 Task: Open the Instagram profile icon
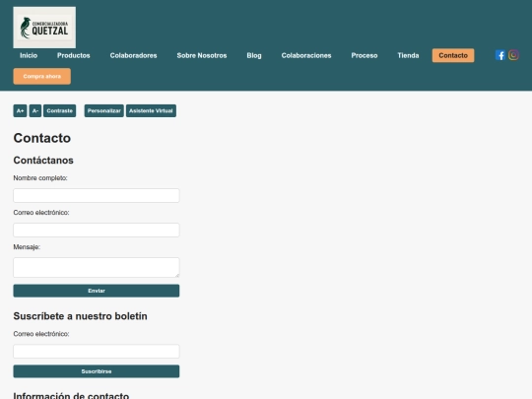click(513, 55)
